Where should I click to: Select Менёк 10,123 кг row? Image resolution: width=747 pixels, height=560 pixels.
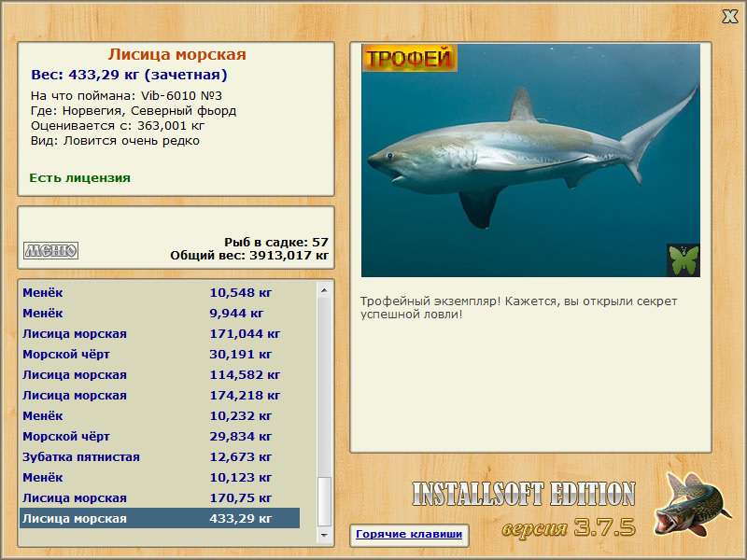point(160,477)
